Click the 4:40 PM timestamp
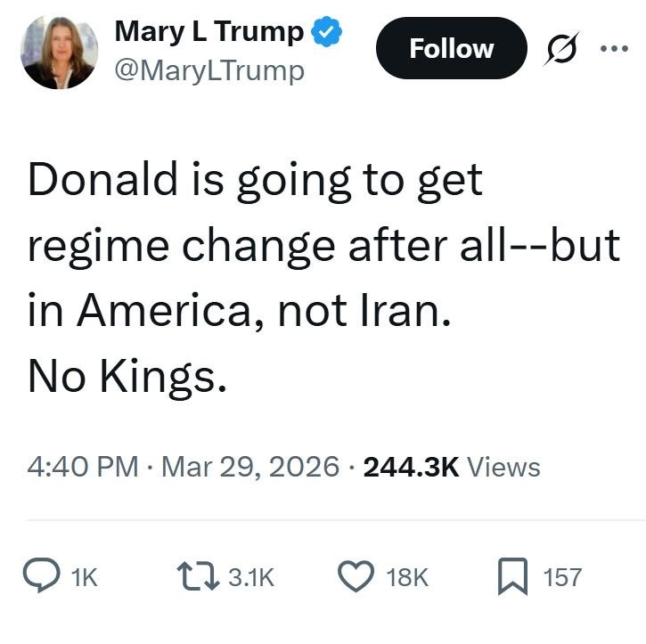Viewport: 646px width, 644px height. coord(82,466)
